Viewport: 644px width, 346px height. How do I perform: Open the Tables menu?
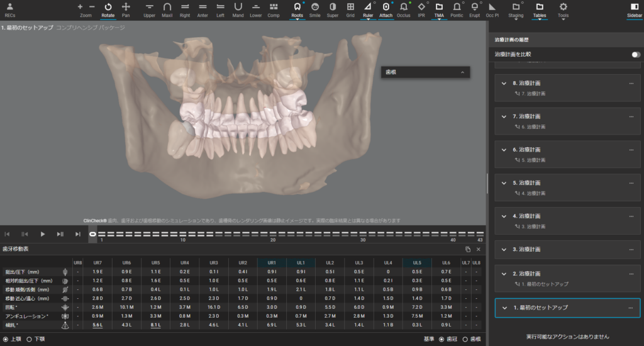pyautogui.click(x=539, y=7)
